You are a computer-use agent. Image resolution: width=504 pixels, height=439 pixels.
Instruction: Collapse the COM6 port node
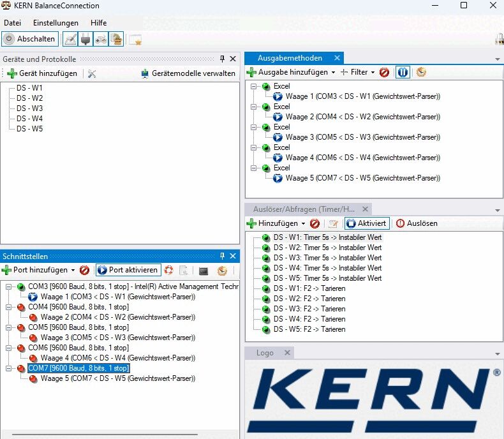click(x=9, y=348)
